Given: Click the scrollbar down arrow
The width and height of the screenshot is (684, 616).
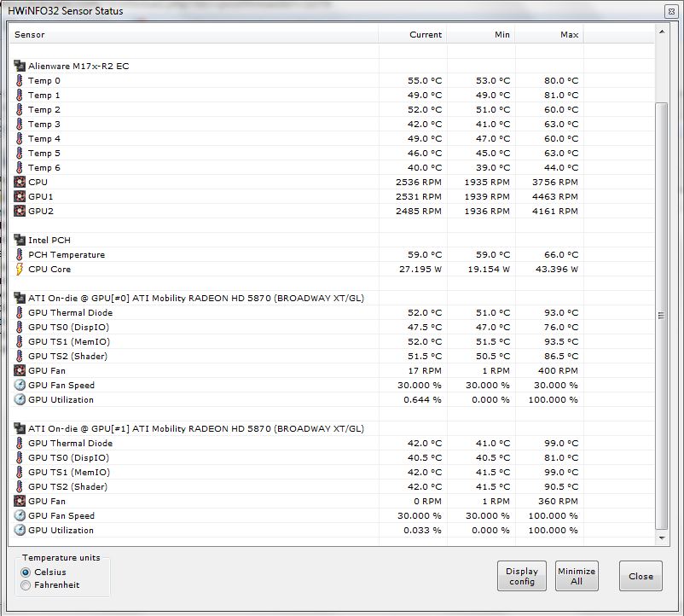Looking at the screenshot, I should (x=662, y=538).
